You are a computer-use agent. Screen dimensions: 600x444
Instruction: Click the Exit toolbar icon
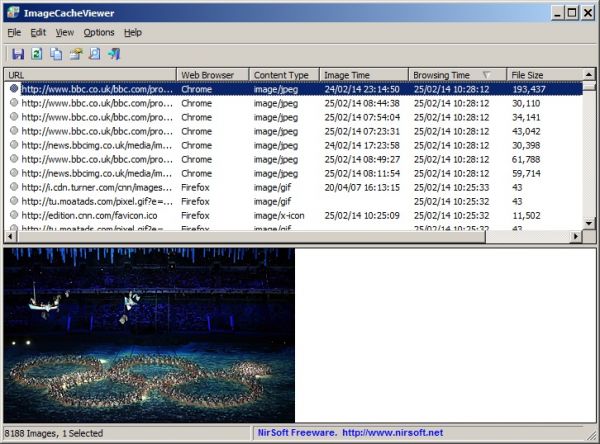(113, 54)
